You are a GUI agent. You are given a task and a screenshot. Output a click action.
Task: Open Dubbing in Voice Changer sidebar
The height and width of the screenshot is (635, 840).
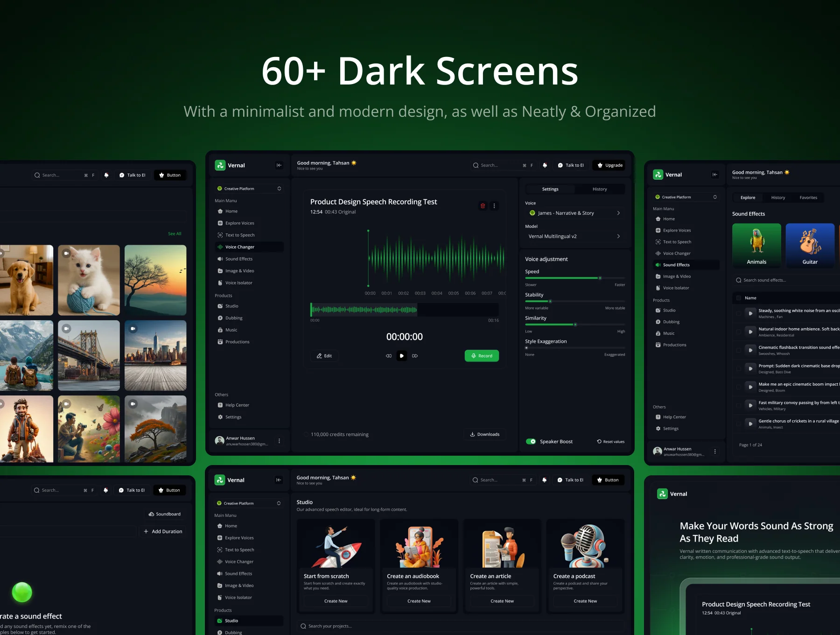click(x=249, y=318)
